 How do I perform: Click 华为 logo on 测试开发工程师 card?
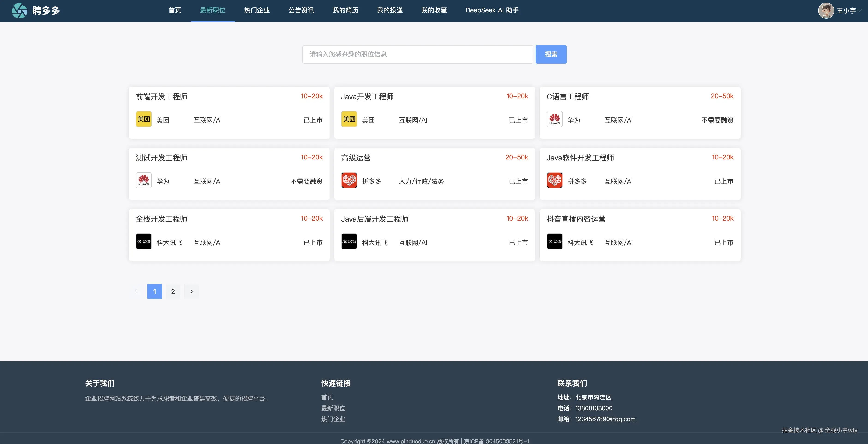coord(144,180)
